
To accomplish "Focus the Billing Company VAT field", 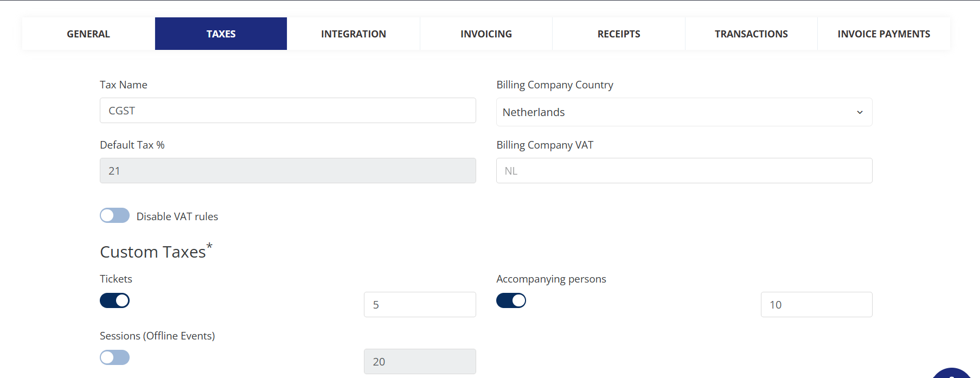I will (684, 171).
